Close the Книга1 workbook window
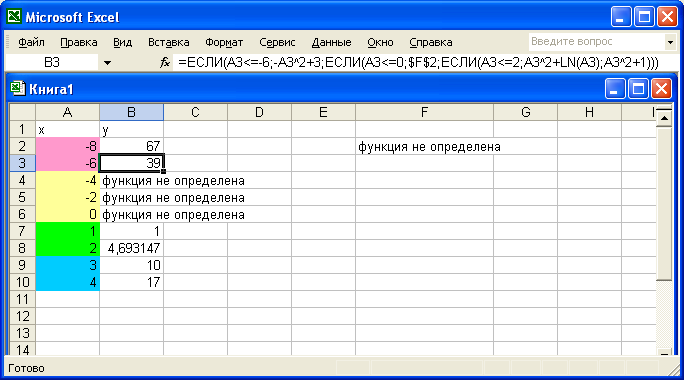The image size is (684, 380). [662, 89]
